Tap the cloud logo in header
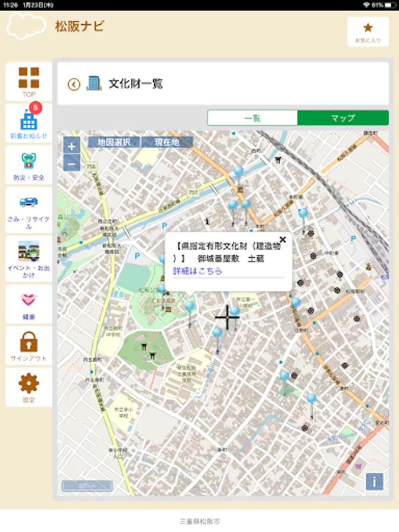The width and height of the screenshot is (399, 532). click(26, 26)
